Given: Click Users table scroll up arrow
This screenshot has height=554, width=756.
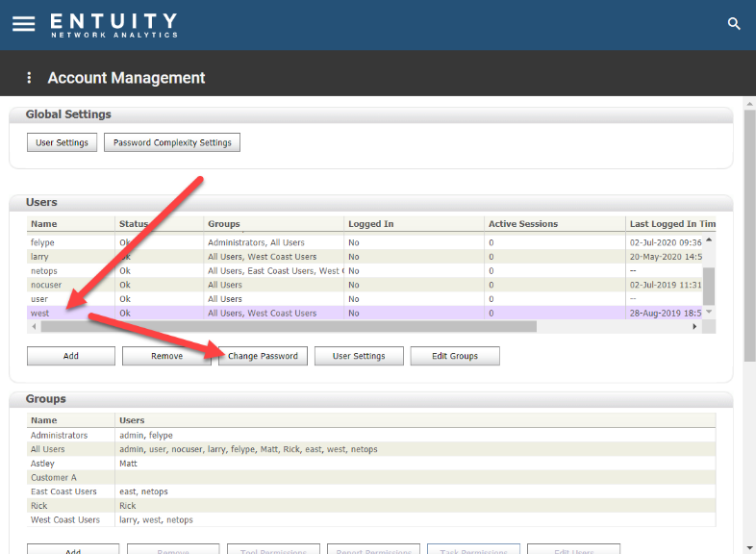Looking at the screenshot, I should point(709,239).
